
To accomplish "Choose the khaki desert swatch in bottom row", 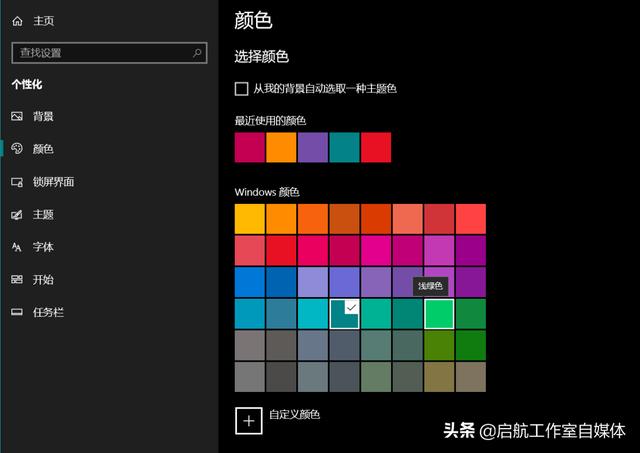I will 439,377.
